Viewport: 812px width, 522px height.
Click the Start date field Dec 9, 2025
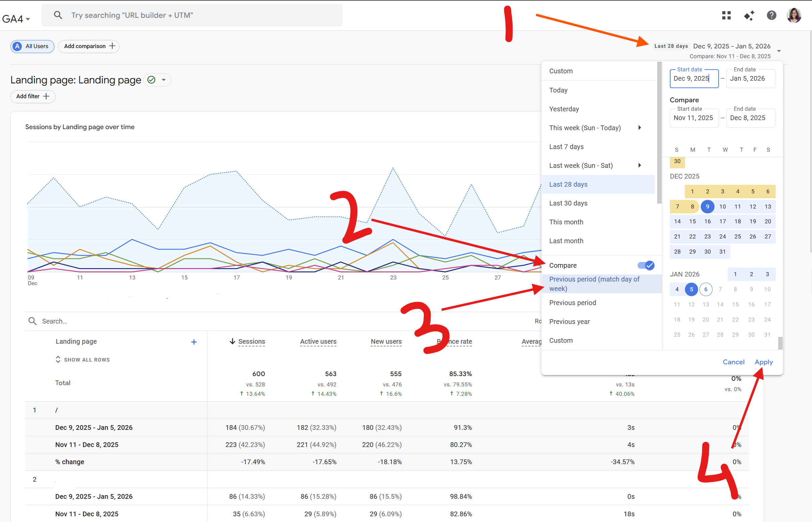click(694, 79)
